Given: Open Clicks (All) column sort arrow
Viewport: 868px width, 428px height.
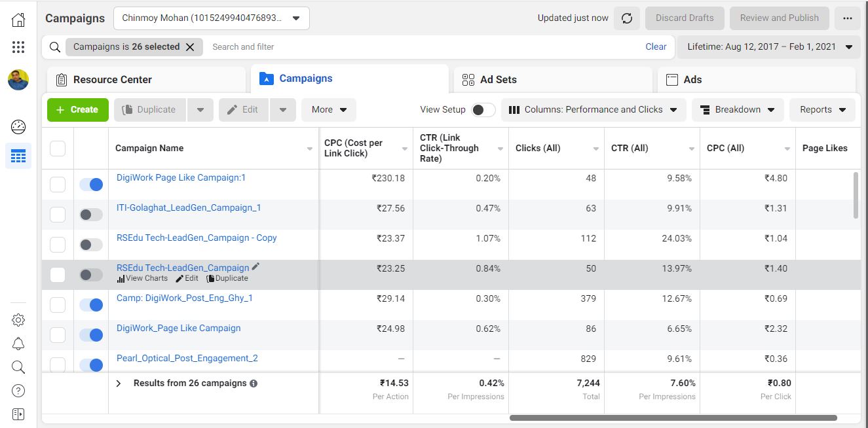Looking at the screenshot, I should (596, 149).
